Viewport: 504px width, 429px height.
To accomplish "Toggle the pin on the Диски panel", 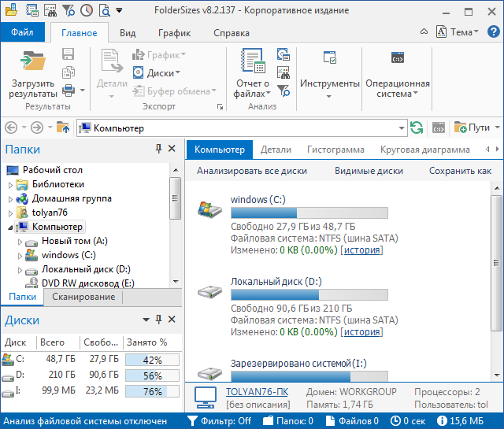I will point(158,320).
